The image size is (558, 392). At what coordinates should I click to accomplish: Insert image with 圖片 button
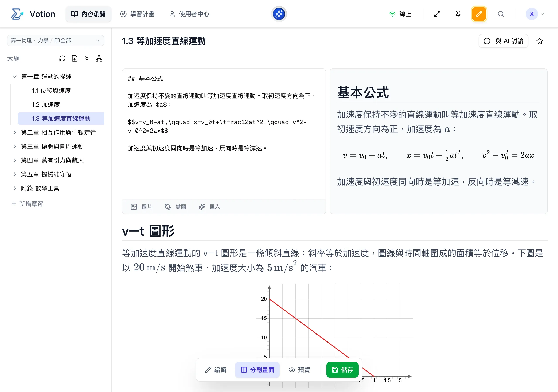click(141, 207)
